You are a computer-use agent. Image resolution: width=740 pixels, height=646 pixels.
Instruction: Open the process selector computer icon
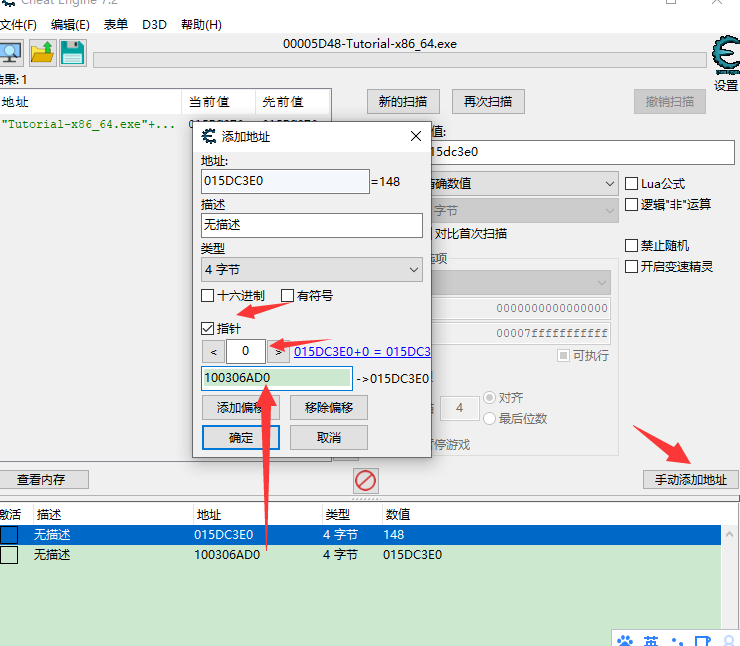point(10,53)
